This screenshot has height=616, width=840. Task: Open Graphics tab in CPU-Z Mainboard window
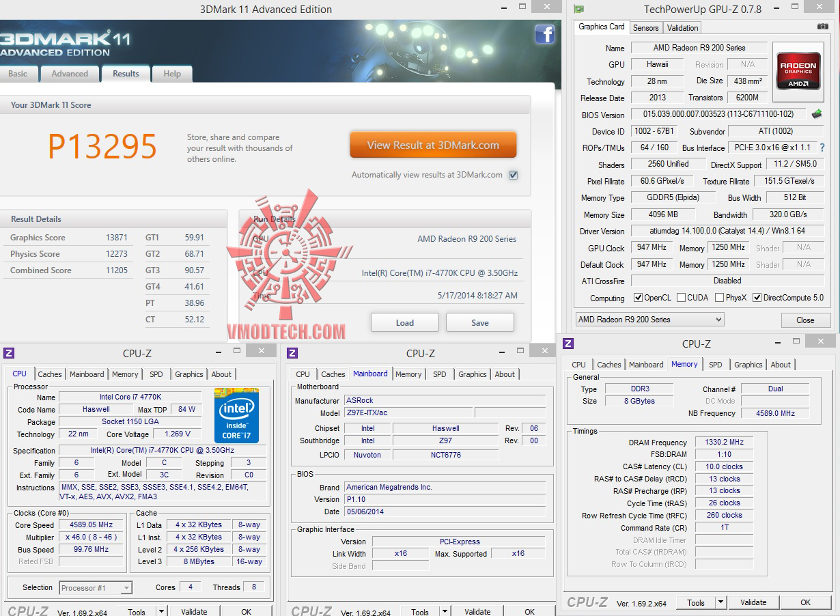[473, 374]
